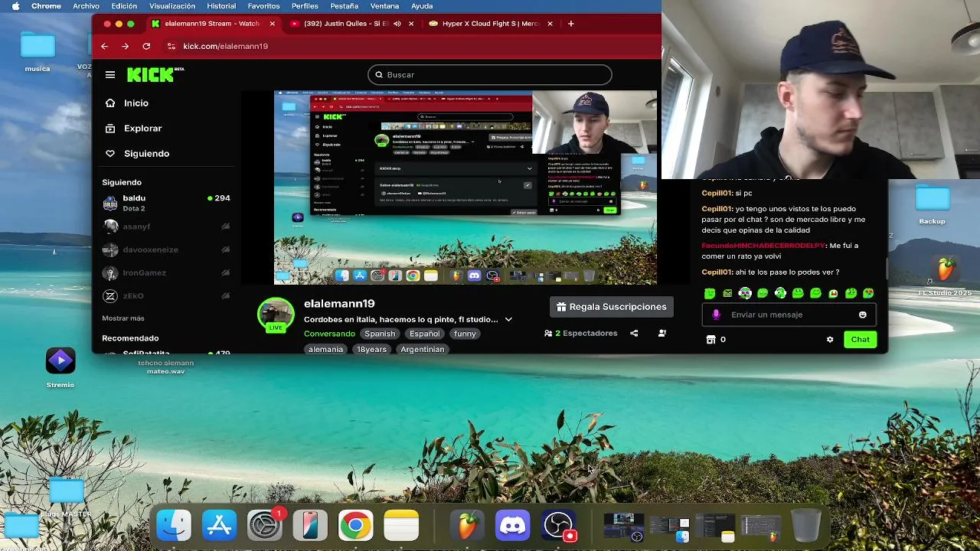This screenshot has height=551, width=980.
Task: Open Finder from the Dock
Action: click(174, 527)
